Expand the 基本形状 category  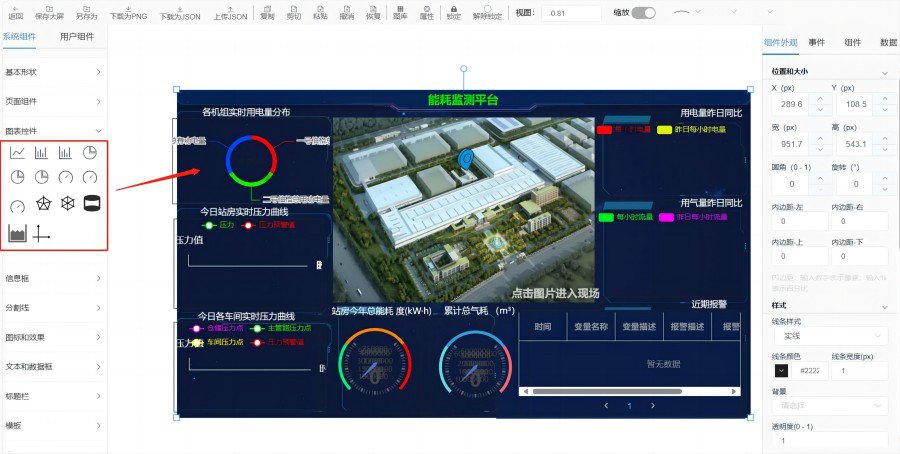[53, 72]
